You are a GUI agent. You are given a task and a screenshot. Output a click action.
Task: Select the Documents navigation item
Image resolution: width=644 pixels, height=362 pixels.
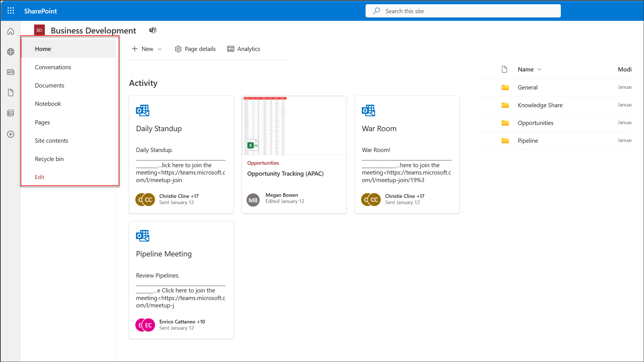tap(50, 85)
